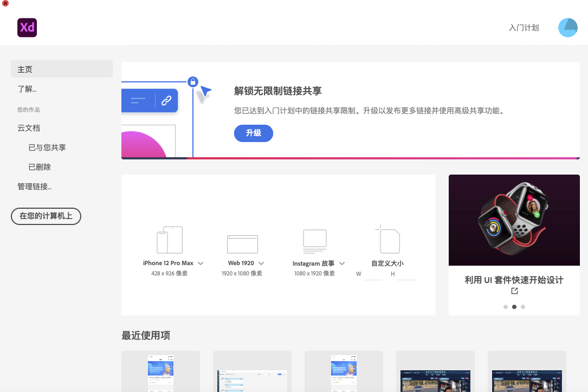Open 已与您共享 documents
Viewport: 588px width, 392px height.
(47, 147)
